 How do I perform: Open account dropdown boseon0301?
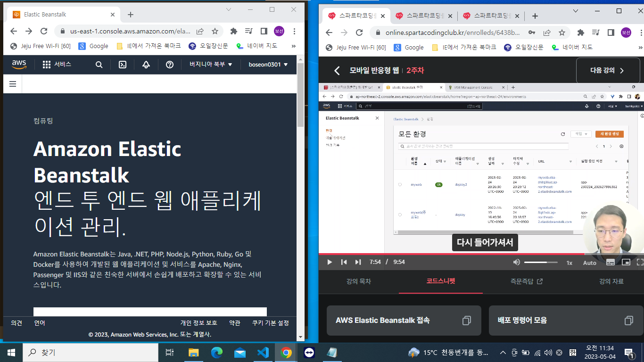point(268,65)
